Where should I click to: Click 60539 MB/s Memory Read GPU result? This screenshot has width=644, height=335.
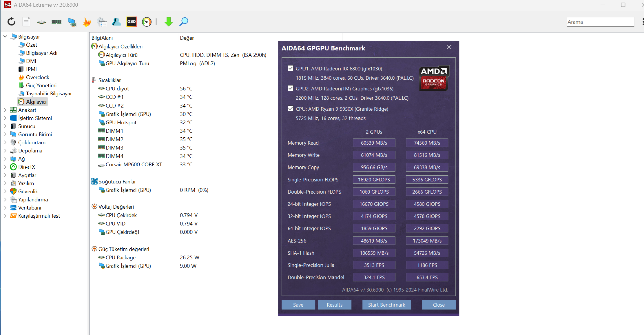(374, 143)
